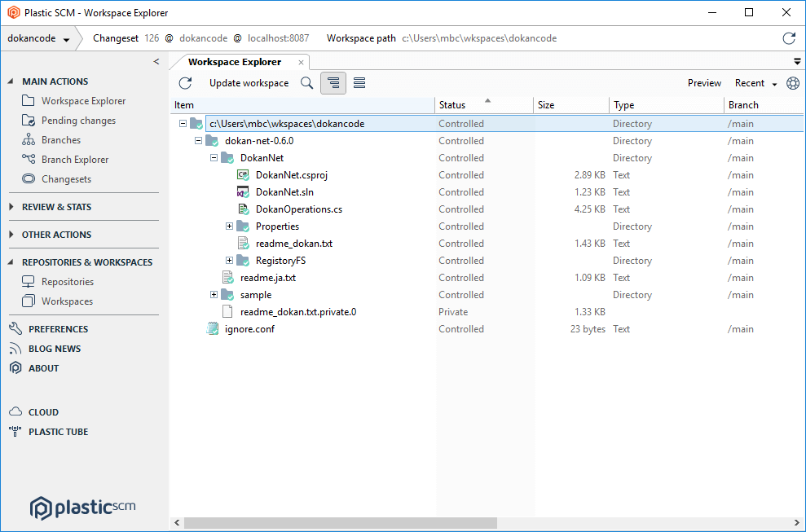The image size is (806, 532).
Task: Click the Preview button
Action: point(704,83)
